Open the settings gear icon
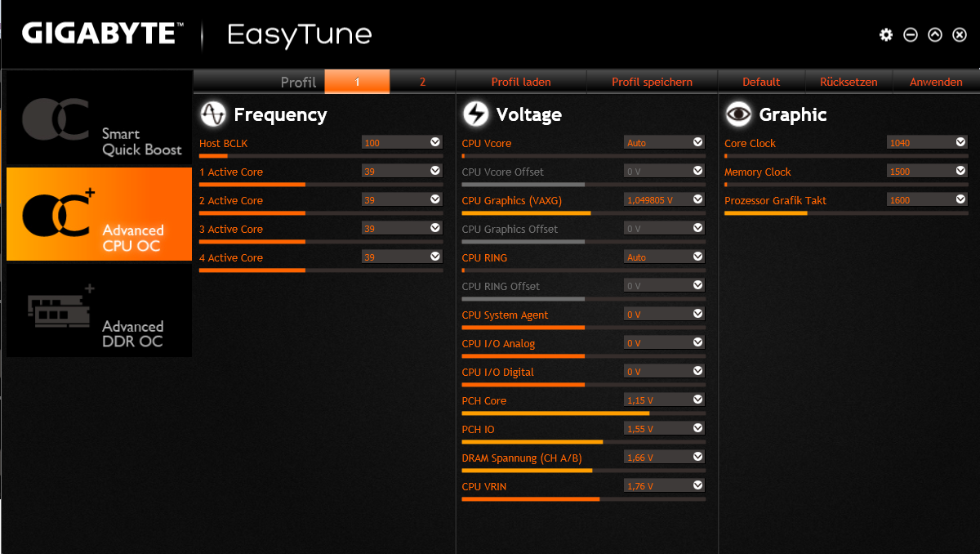The height and width of the screenshot is (554, 980). (886, 35)
